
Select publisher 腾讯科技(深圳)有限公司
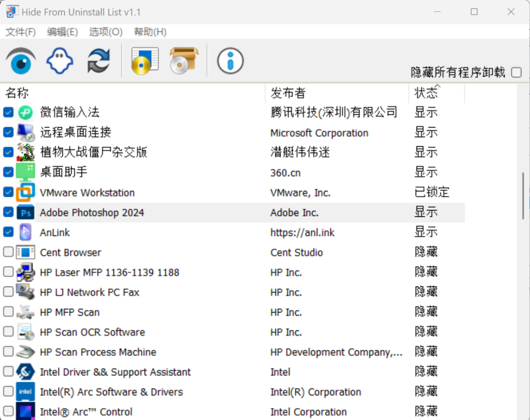[x=334, y=112]
